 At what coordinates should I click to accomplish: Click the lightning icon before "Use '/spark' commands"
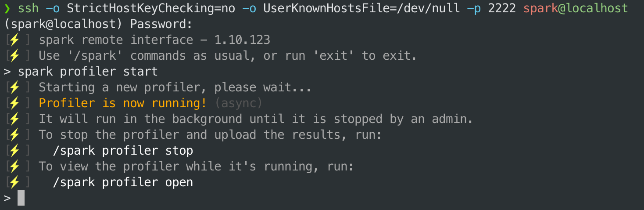pyautogui.click(x=14, y=56)
